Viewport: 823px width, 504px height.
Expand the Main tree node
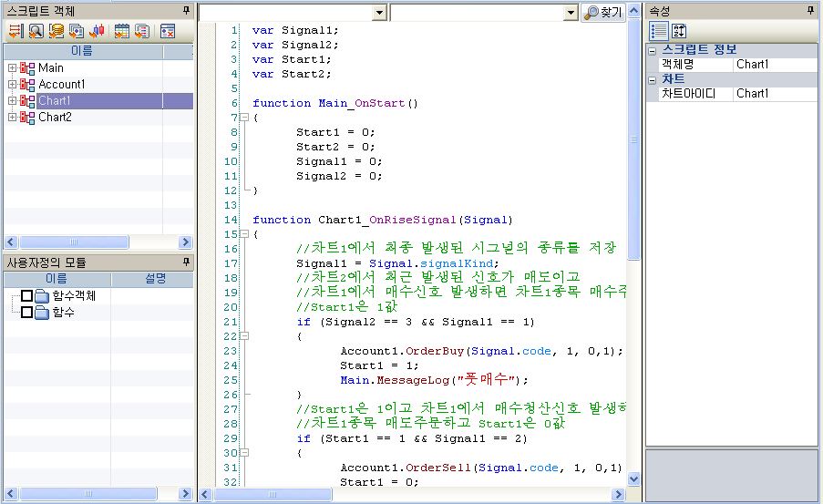pos(12,68)
